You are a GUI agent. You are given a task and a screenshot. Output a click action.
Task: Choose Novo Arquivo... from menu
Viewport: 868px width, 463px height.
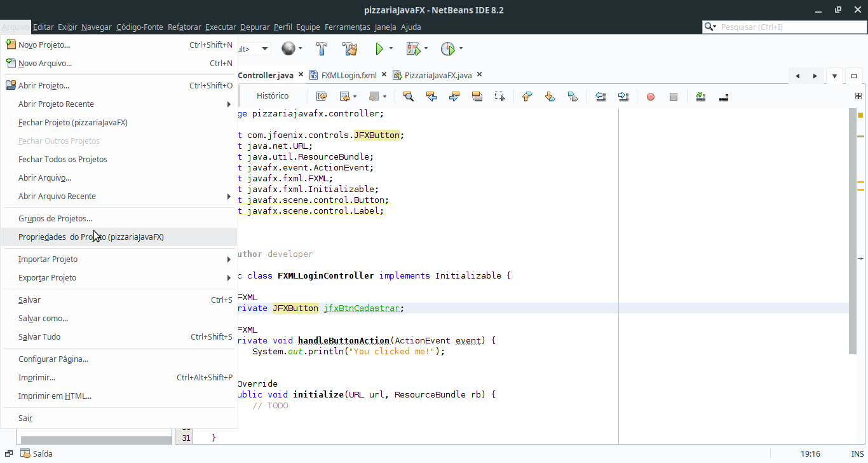[119, 63]
